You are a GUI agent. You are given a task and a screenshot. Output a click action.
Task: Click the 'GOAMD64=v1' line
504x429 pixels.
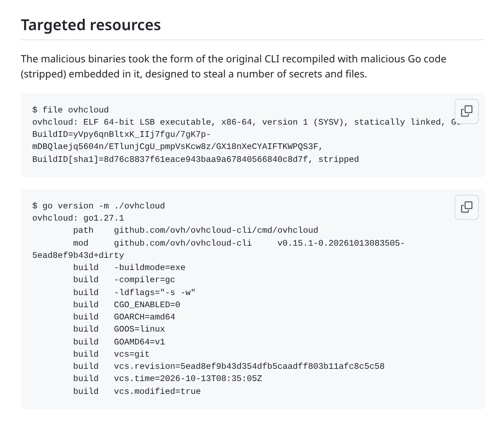tap(119, 341)
